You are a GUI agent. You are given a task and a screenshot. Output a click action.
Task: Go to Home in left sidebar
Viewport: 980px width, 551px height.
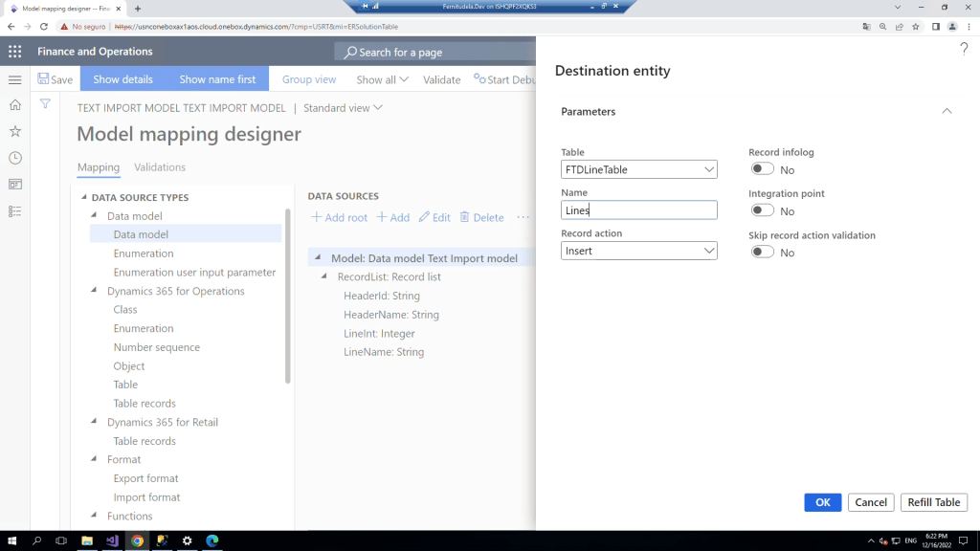click(x=14, y=105)
